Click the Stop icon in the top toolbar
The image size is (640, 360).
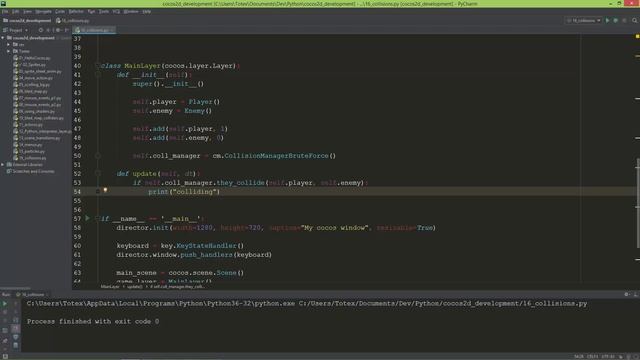pos(624,20)
